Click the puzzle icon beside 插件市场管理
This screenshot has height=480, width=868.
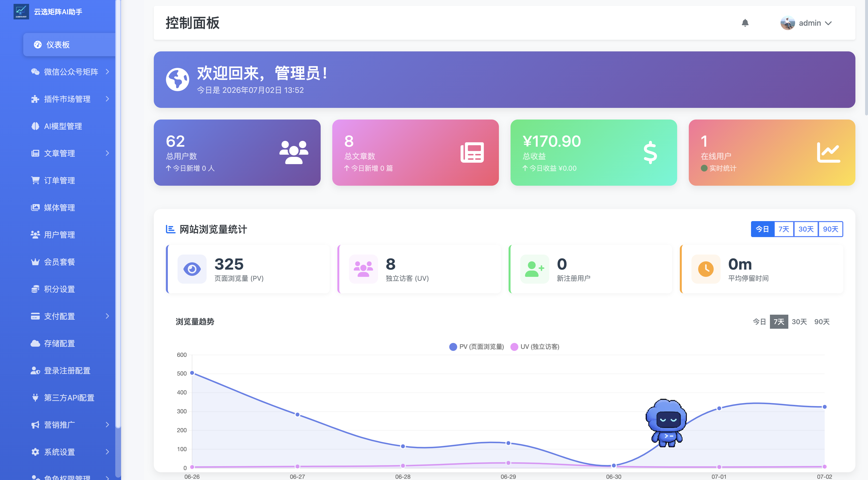35,99
